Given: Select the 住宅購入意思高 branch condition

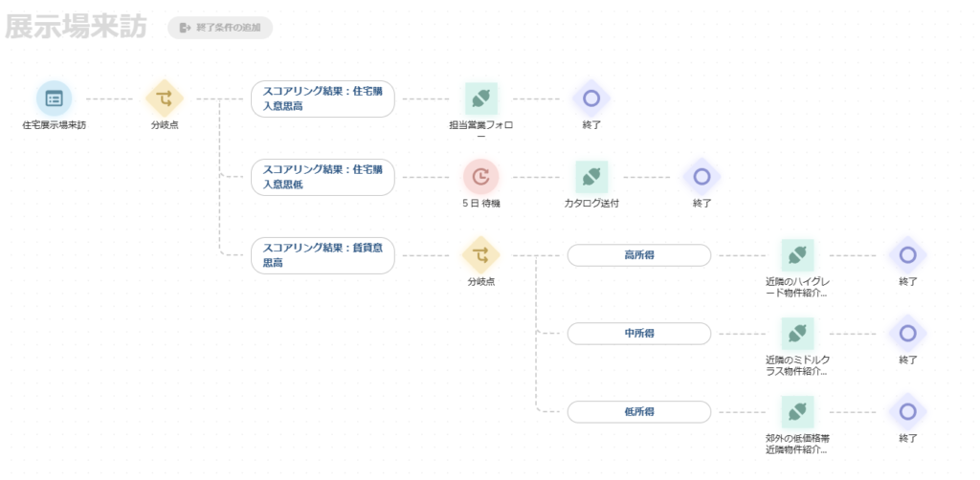Looking at the screenshot, I should coord(323,98).
